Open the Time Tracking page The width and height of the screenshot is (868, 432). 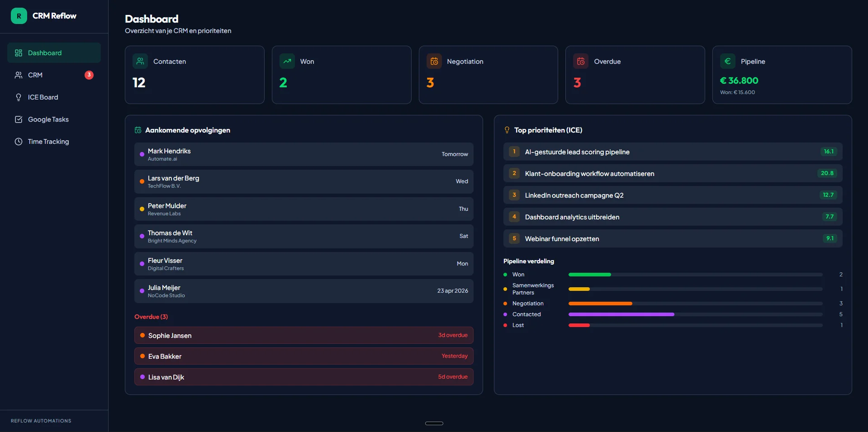(x=54, y=142)
